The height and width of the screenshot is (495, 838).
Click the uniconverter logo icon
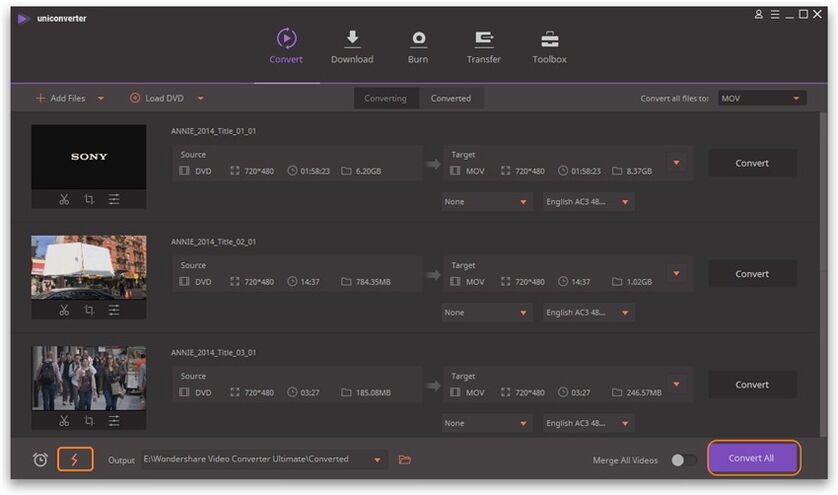coord(22,19)
